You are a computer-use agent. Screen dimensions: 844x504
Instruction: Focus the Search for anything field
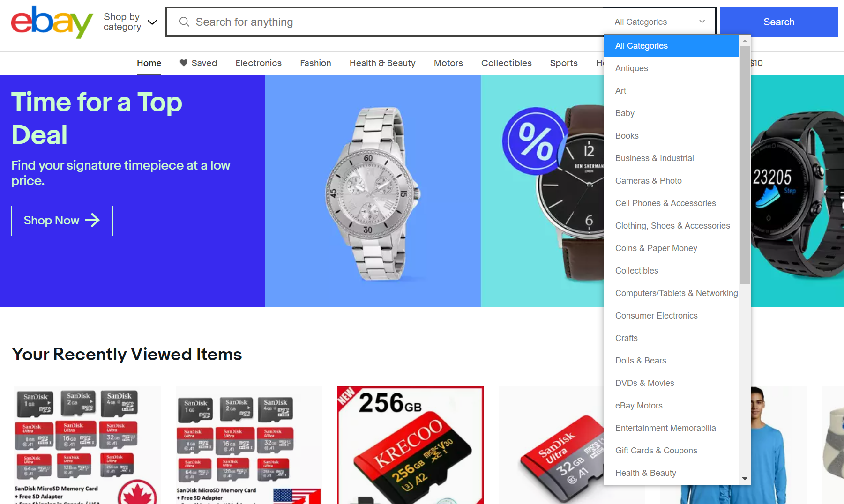(384, 22)
